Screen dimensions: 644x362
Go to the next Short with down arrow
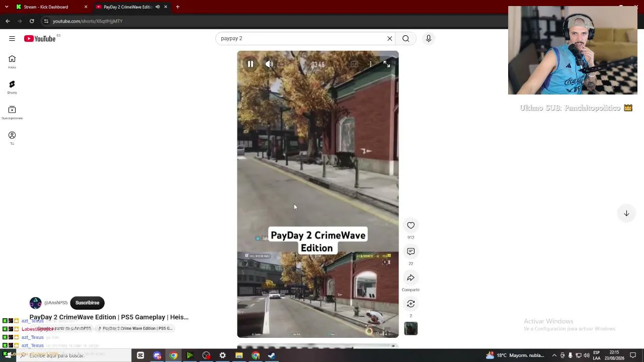point(626,214)
